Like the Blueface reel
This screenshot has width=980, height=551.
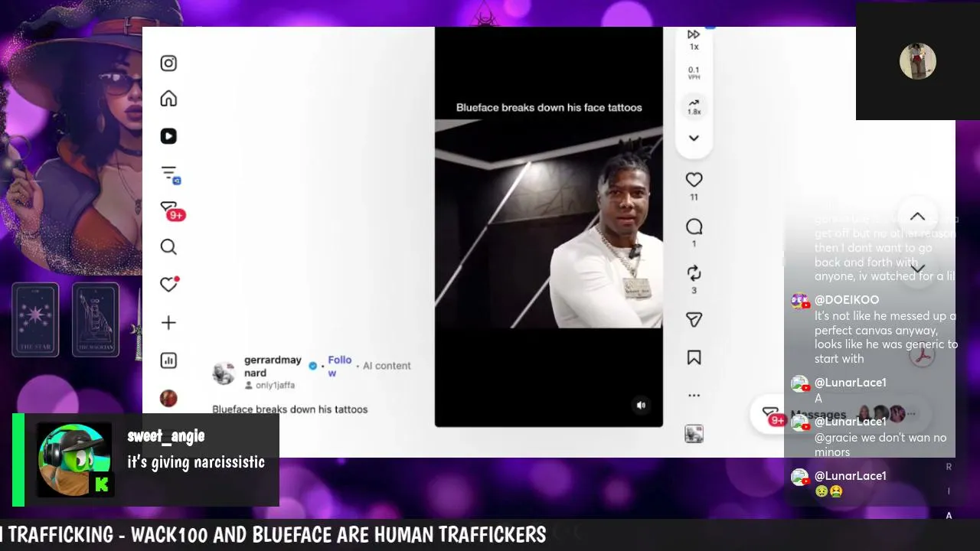(x=694, y=180)
